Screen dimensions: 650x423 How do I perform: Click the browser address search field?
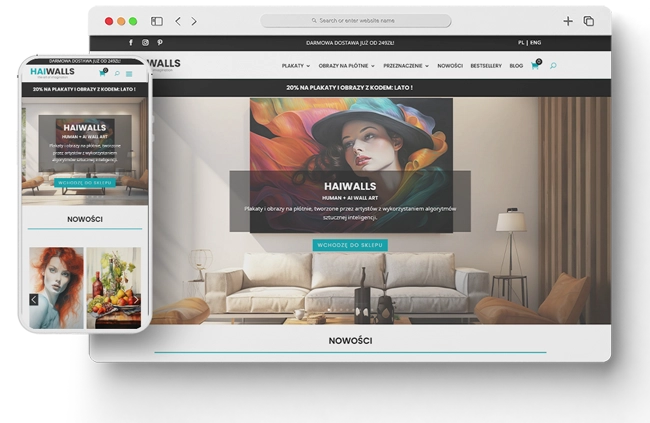point(356,21)
